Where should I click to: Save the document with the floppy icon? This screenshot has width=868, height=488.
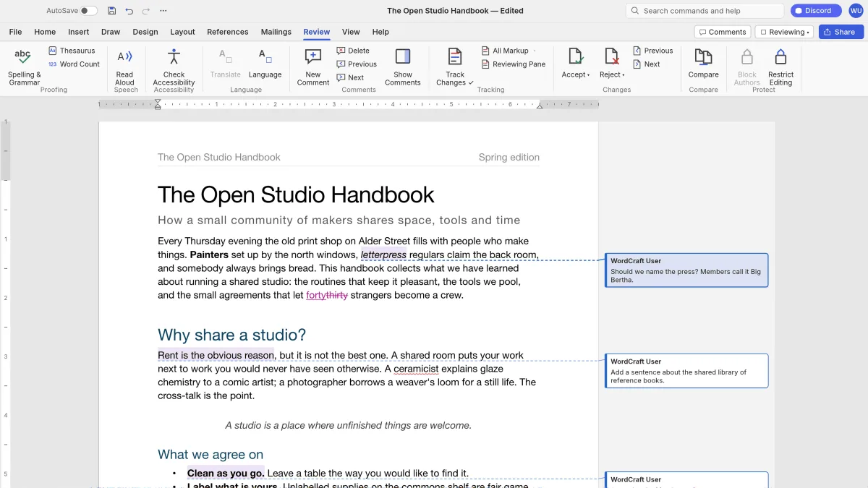[x=111, y=11]
